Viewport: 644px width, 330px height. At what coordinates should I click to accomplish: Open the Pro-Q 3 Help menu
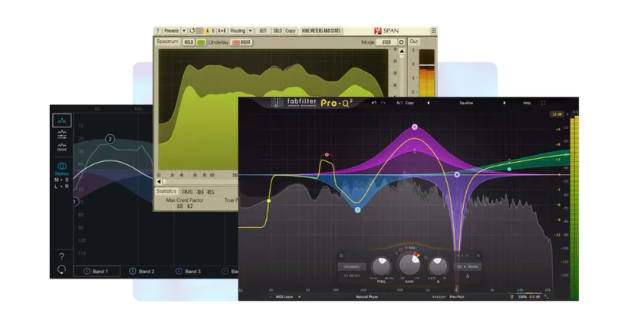point(527,103)
